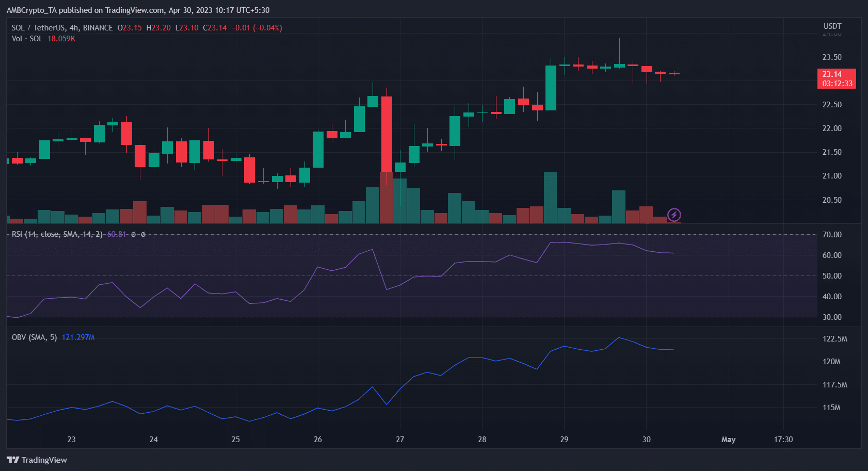Click the USDT currency label on price axis

pyautogui.click(x=832, y=26)
